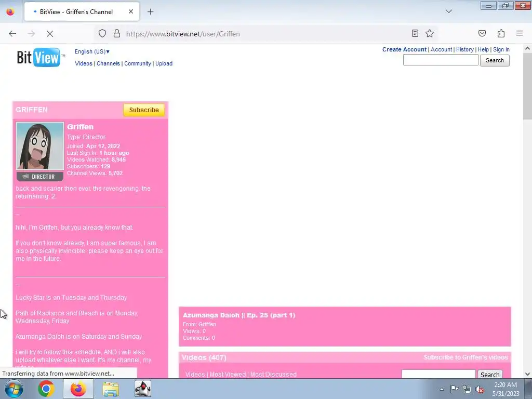Open the Account link in header
532x399 pixels.
coord(441,49)
